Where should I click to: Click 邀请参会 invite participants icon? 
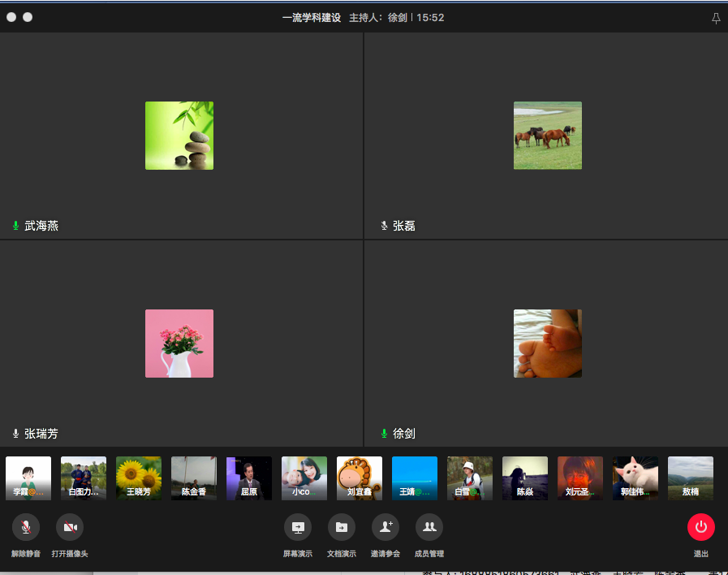[x=385, y=528]
